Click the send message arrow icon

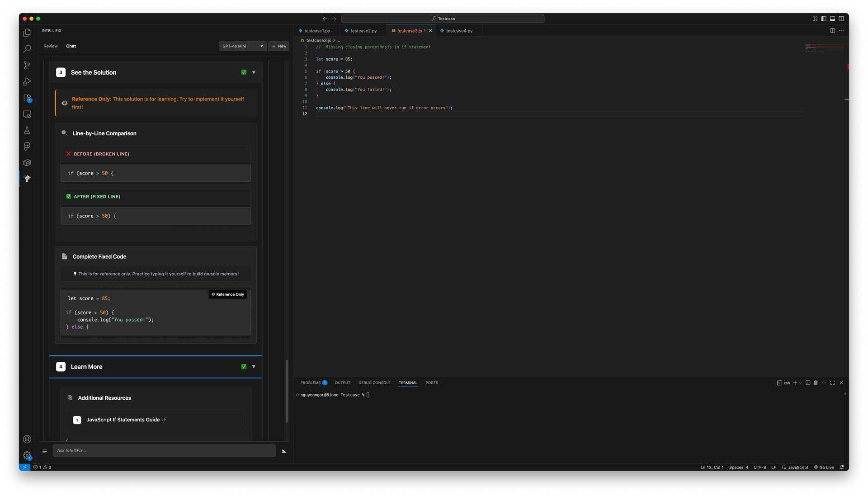click(x=284, y=451)
